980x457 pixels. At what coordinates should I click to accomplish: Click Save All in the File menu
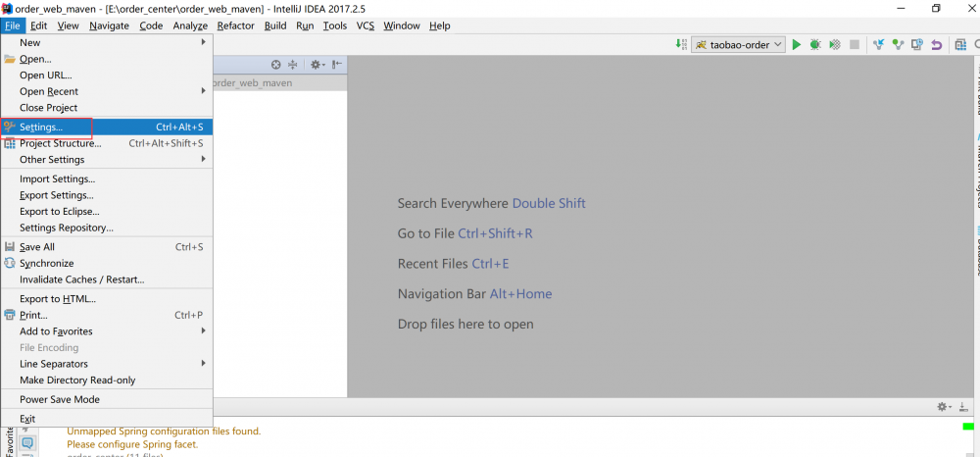click(107, 247)
